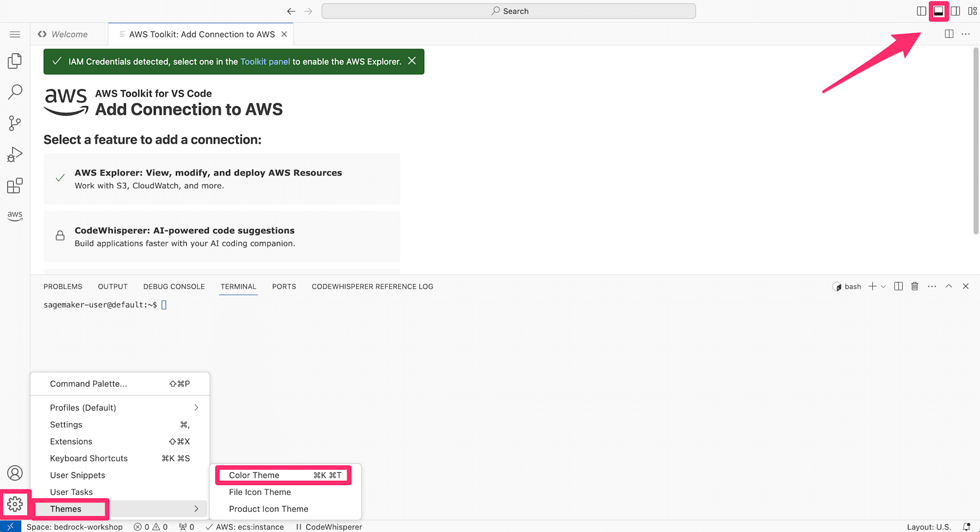Close the AWS Toolkit Add Connection tab
The width and height of the screenshot is (980, 532).
284,34
